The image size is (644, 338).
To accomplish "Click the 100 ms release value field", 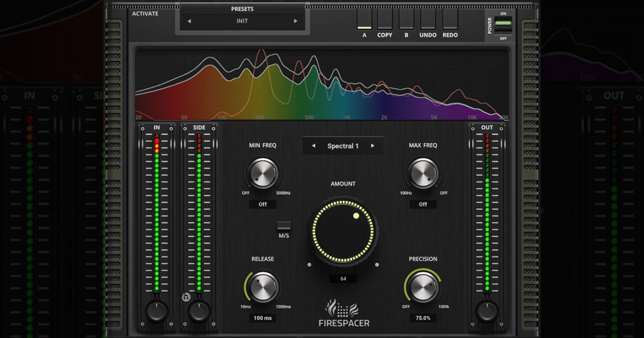I will tap(263, 318).
